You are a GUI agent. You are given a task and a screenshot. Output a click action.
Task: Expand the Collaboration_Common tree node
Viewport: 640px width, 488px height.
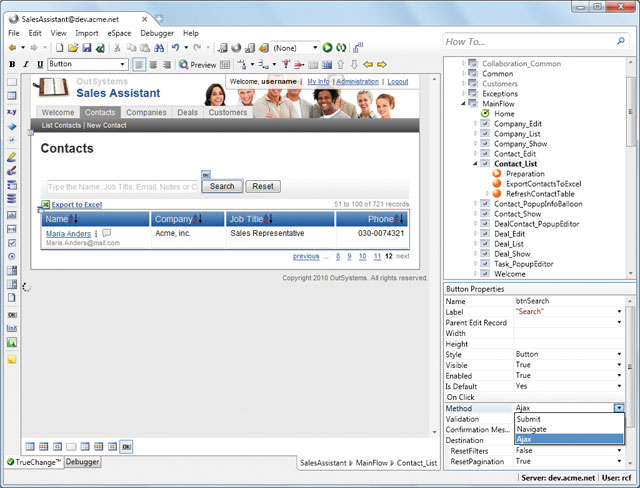(x=463, y=64)
